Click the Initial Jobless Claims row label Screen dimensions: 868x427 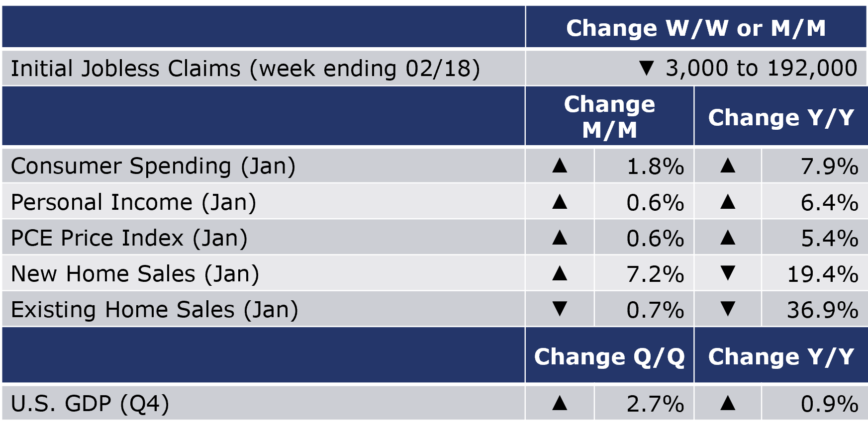245,69
